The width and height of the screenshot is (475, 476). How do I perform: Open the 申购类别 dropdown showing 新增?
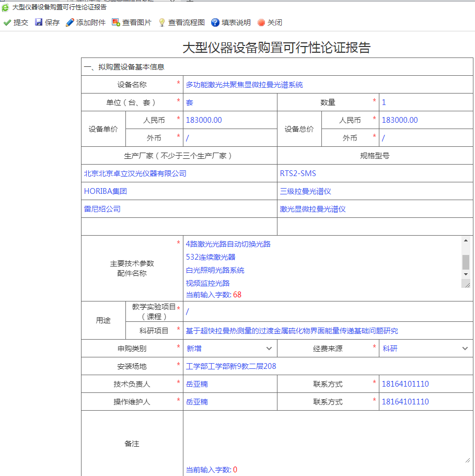tap(230, 349)
